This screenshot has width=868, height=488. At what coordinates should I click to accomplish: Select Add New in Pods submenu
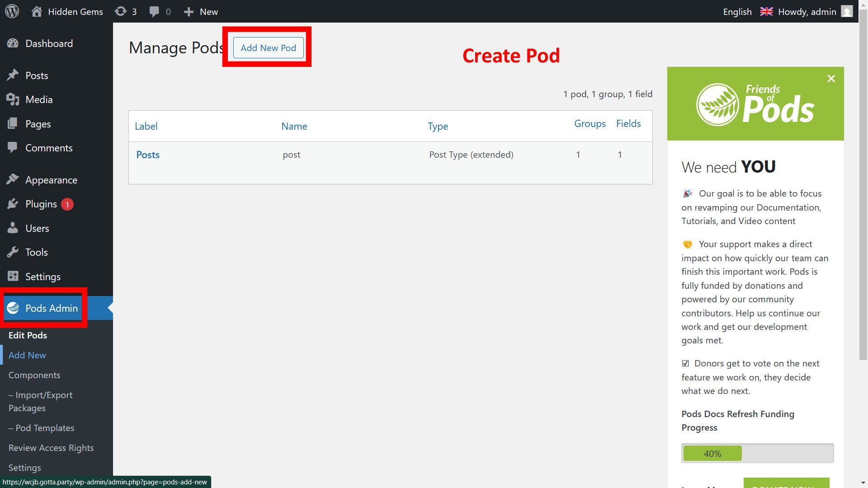27,355
